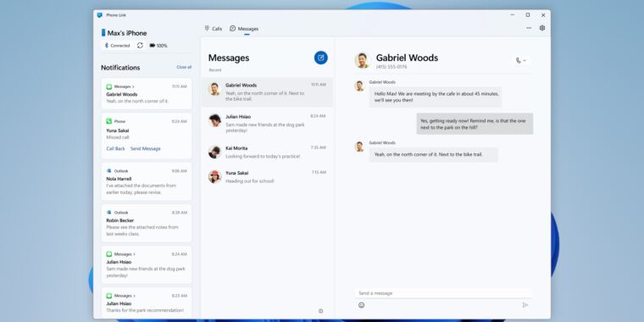
Task: Open the Calls tab
Action: coord(214,29)
